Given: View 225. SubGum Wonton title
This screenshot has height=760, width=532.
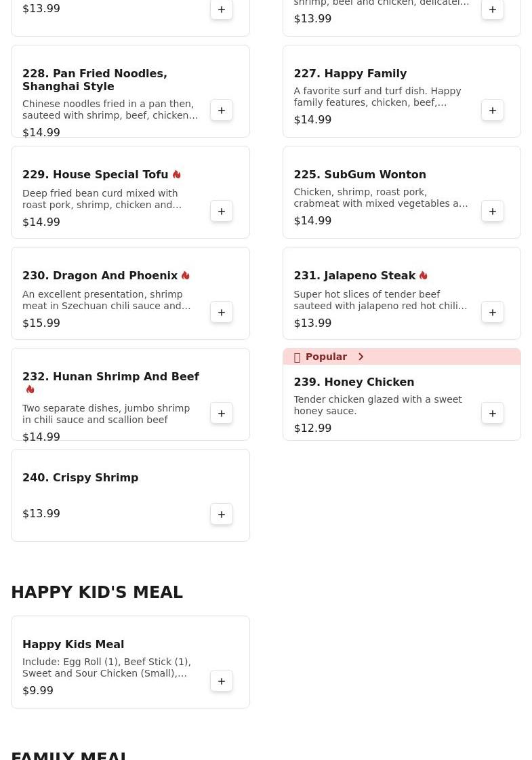Looking at the screenshot, I should (x=359, y=175).
